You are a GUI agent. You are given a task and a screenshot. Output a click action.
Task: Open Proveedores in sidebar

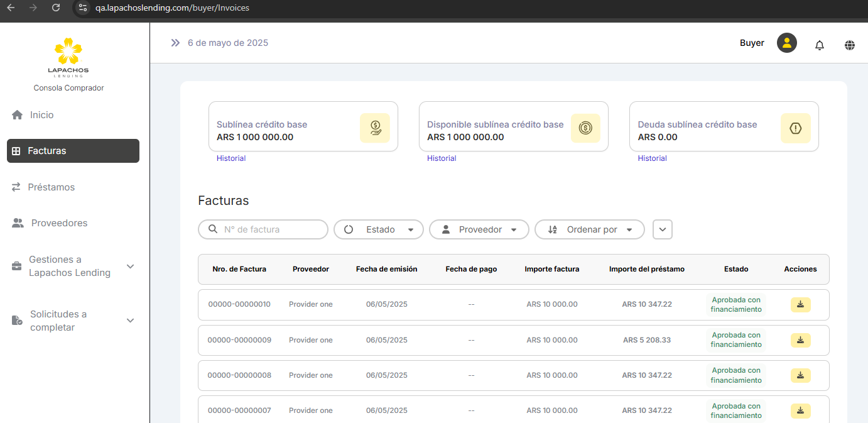pyautogui.click(x=58, y=223)
